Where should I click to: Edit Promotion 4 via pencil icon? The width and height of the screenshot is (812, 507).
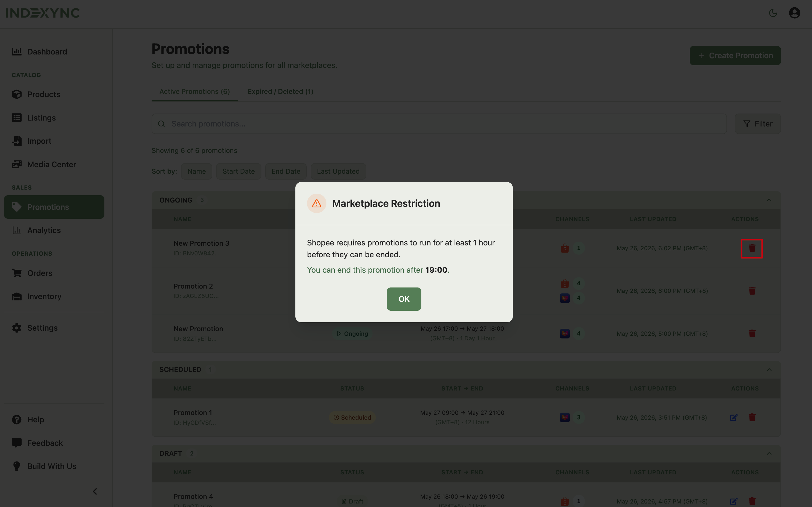click(733, 501)
